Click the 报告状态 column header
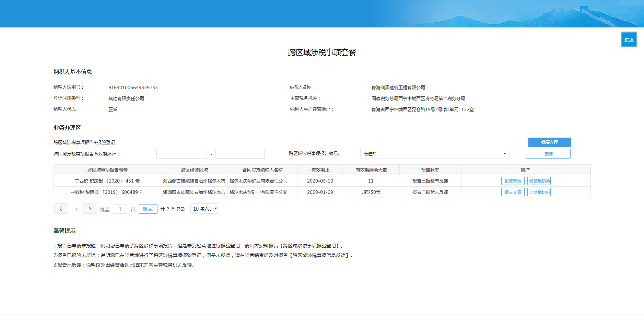 pyautogui.click(x=430, y=170)
